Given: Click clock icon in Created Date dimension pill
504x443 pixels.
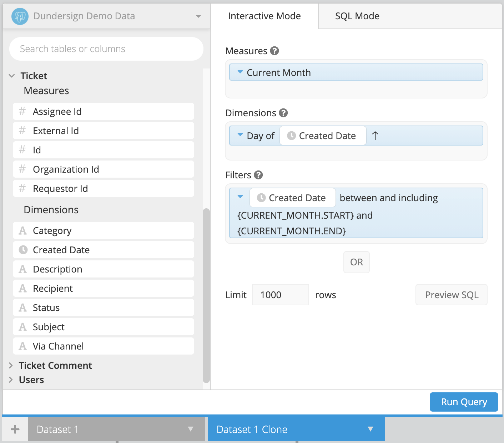Looking at the screenshot, I should coord(291,136).
